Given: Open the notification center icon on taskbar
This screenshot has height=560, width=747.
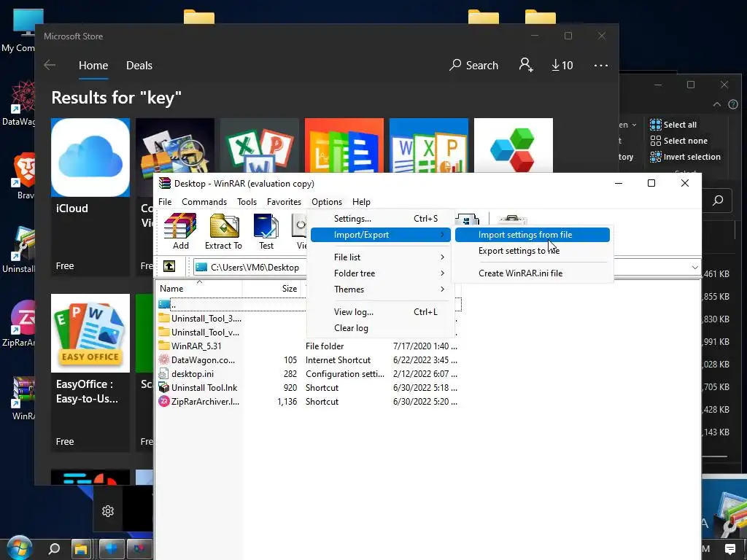Looking at the screenshot, I should point(729,549).
